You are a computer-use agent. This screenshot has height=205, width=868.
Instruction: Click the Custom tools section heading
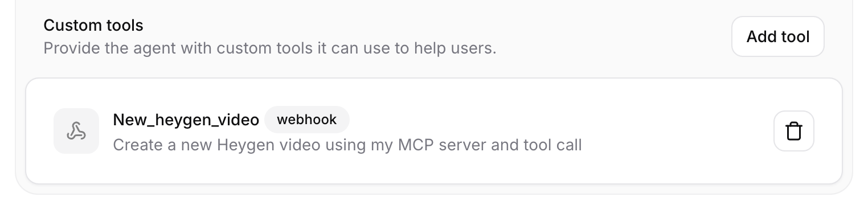[93, 26]
